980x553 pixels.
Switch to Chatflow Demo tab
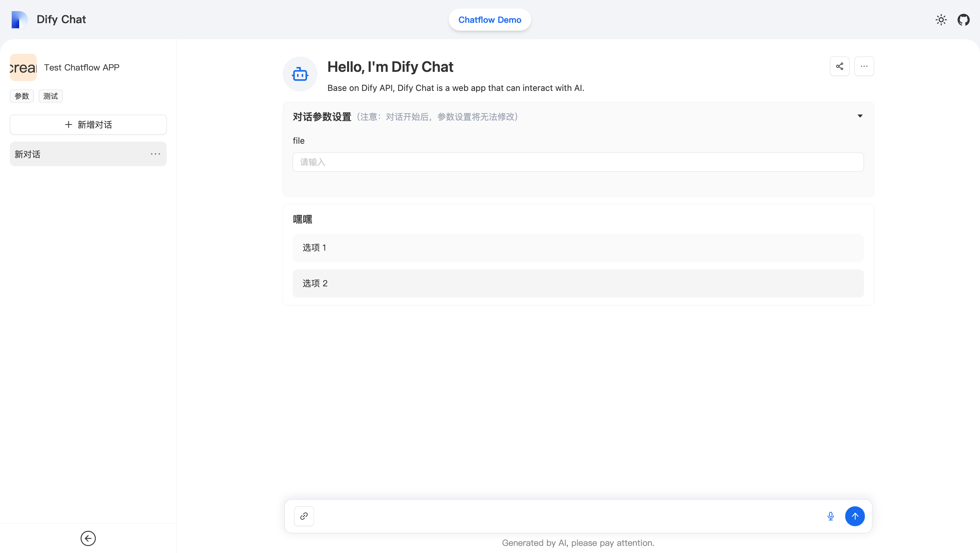(x=490, y=20)
